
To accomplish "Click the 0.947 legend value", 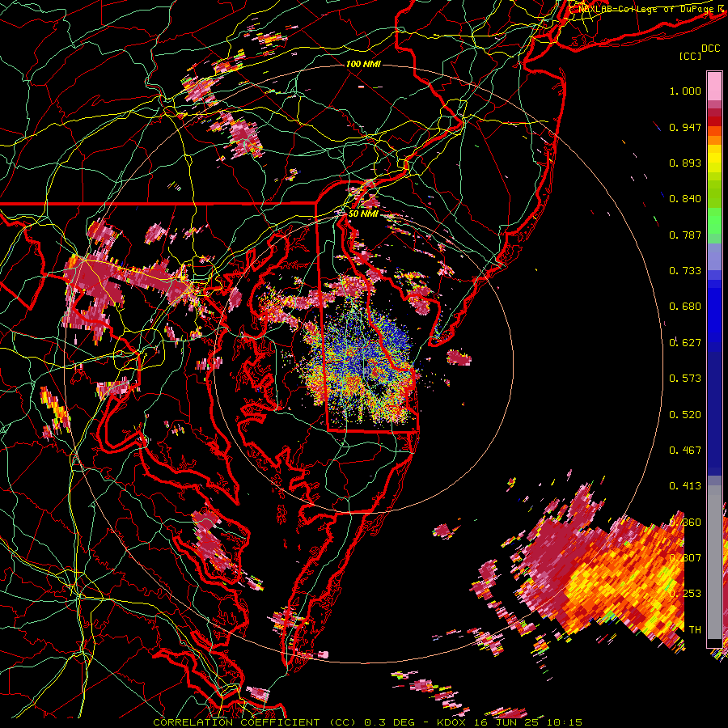I will (685, 127).
